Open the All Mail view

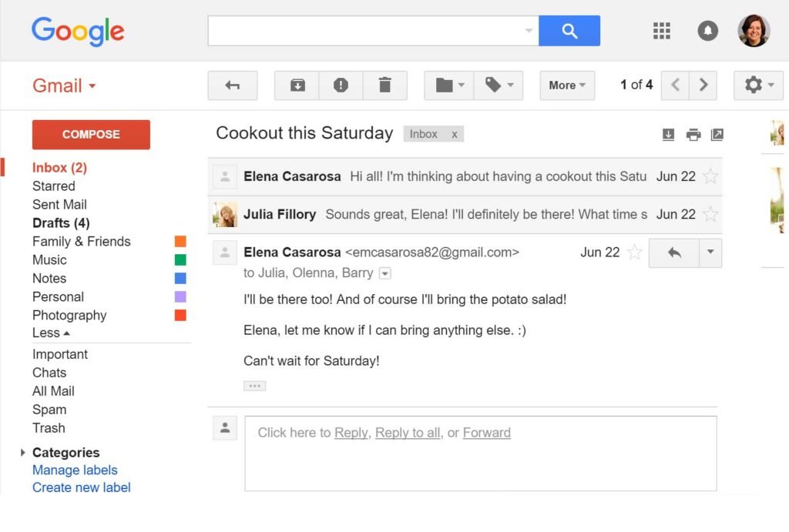(52, 390)
